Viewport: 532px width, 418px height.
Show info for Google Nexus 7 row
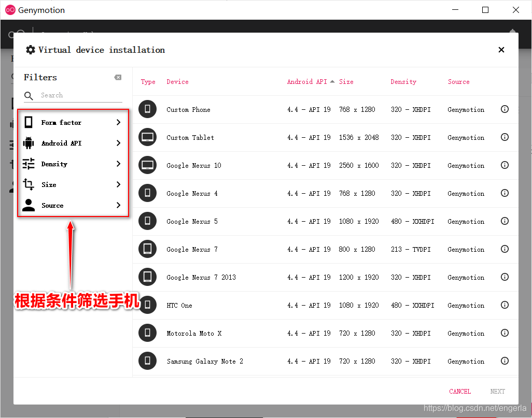(x=505, y=249)
